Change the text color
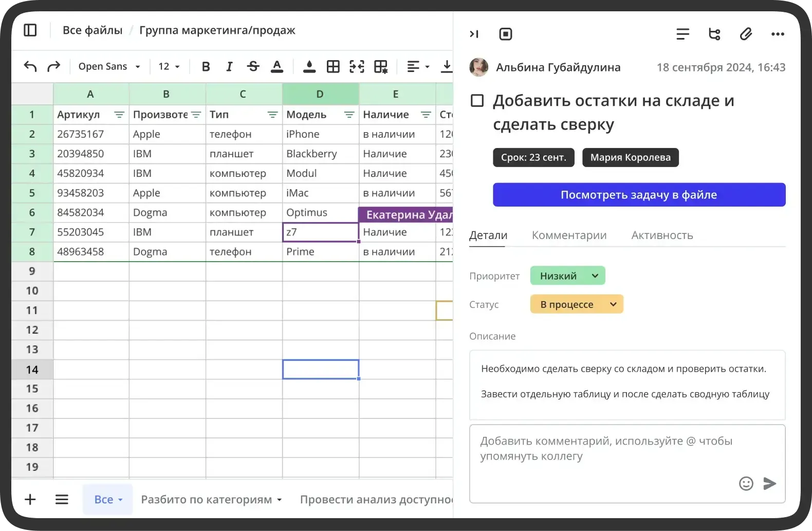The image size is (812, 531). tap(277, 66)
